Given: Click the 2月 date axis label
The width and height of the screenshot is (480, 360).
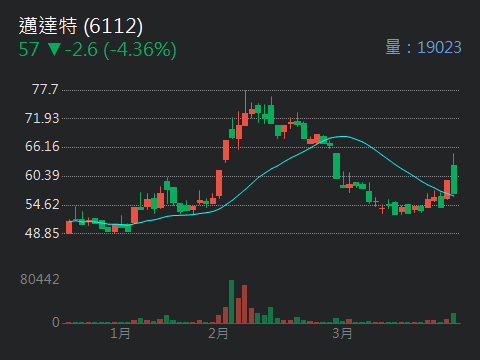Looking at the screenshot, I should tap(218, 333).
